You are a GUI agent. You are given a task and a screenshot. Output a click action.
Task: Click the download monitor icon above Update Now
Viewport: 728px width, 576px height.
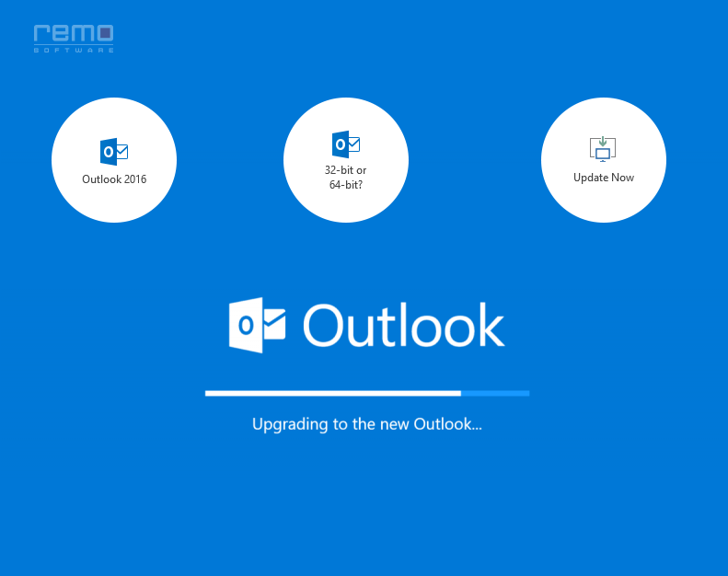point(603,149)
